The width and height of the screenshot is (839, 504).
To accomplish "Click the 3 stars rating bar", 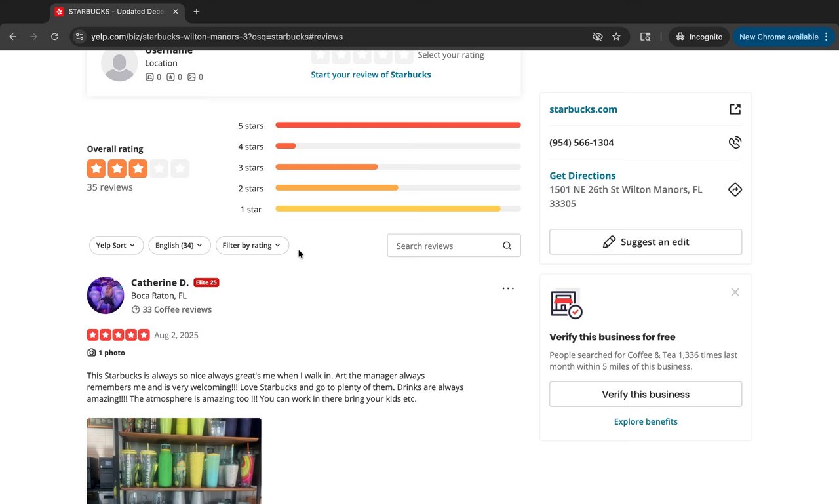I will click(398, 167).
